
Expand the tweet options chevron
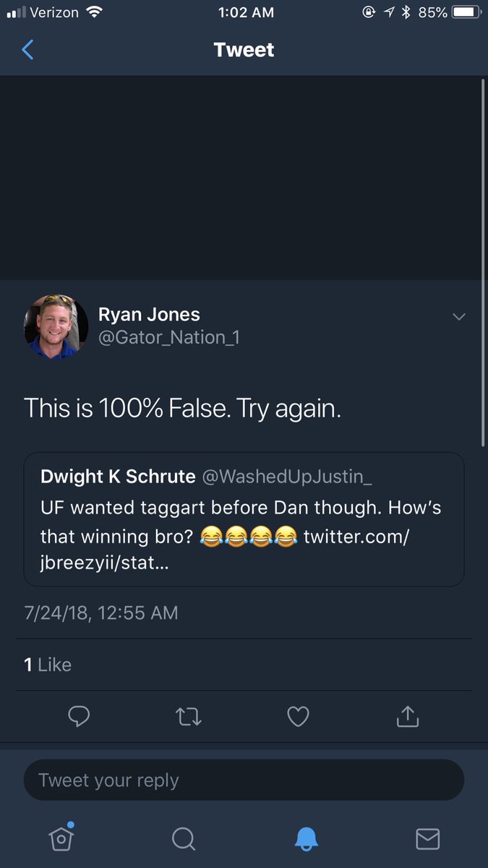click(458, 316)
